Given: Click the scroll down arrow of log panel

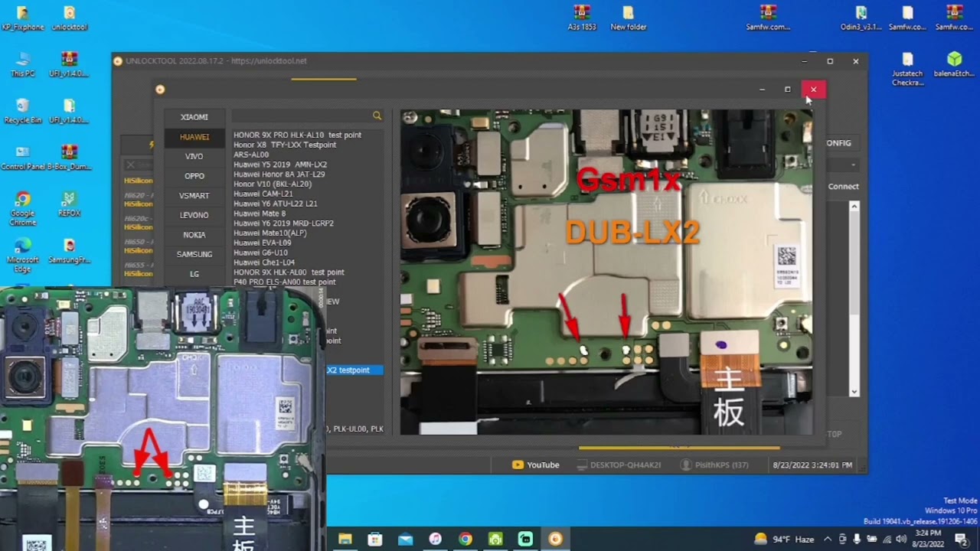Looking at the screenshot, I should (854, 392).
